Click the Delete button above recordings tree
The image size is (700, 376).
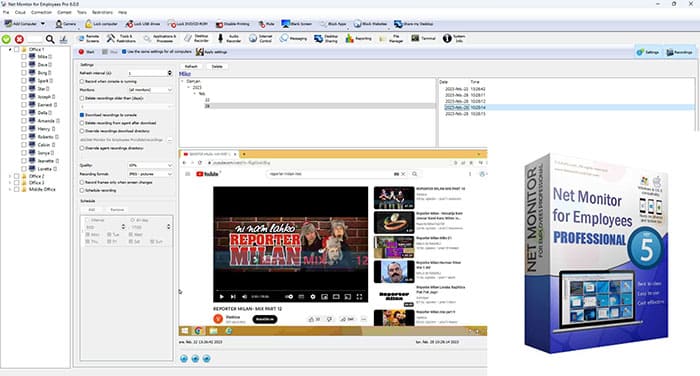point(217,66)
